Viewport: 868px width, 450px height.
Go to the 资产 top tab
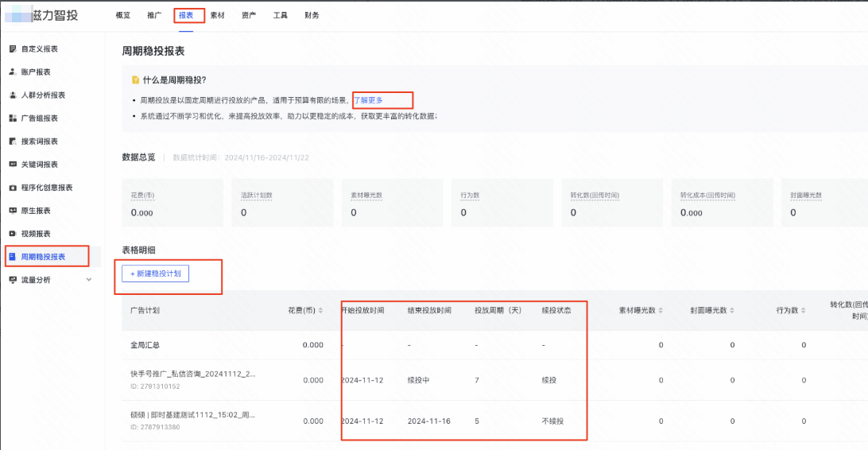click(x=249, y=15)
